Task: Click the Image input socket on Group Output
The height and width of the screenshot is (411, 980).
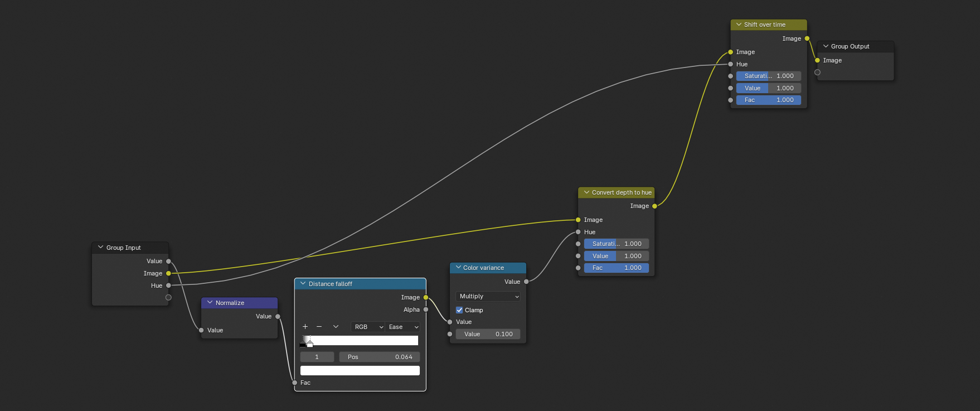Action: (817, 60)
